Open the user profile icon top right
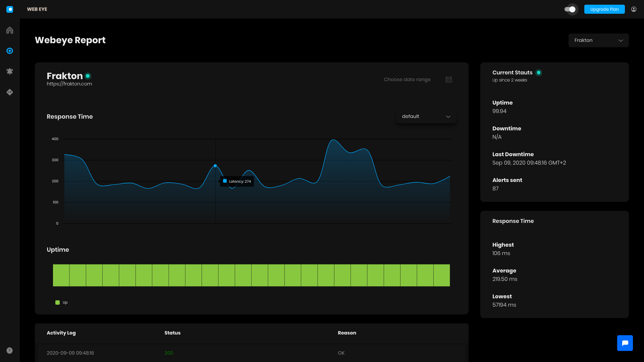The width and height of the screenshot is (644, 362). tap(634, 9)
